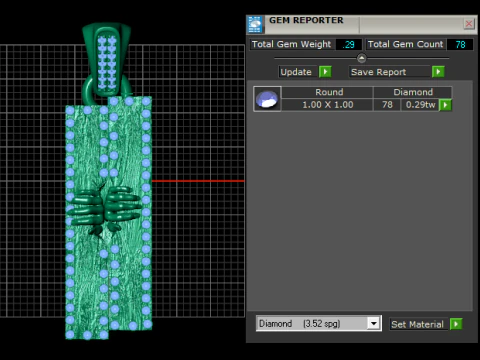Click the green arrow next to Update

pyautogui.click(x=325, y=72)
